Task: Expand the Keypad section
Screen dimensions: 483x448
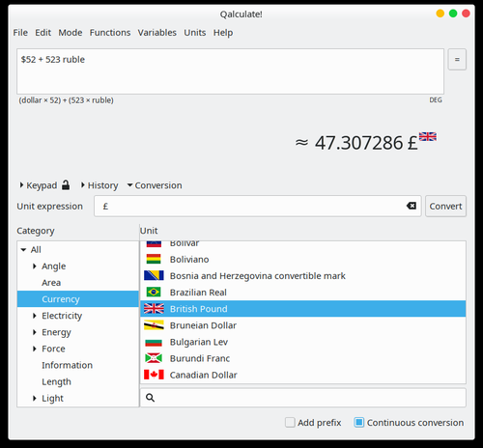Action: [39, 185]
